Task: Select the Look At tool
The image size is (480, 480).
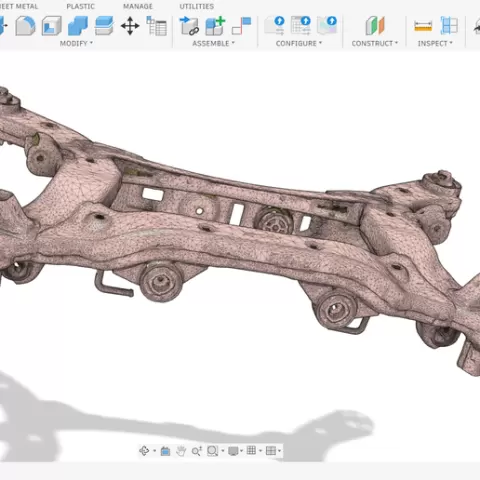Action: click(x=165, y=451)
